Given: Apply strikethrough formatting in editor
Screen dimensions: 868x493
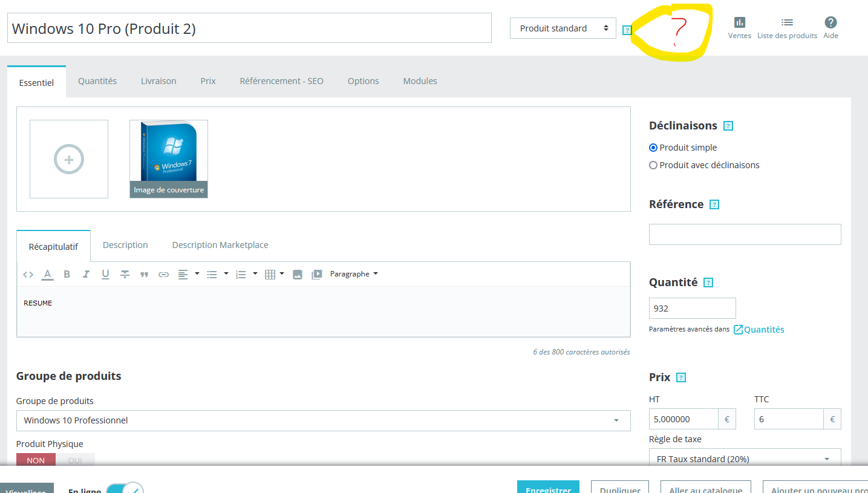Looking at the screenshot, I should [x=125, y=274].
